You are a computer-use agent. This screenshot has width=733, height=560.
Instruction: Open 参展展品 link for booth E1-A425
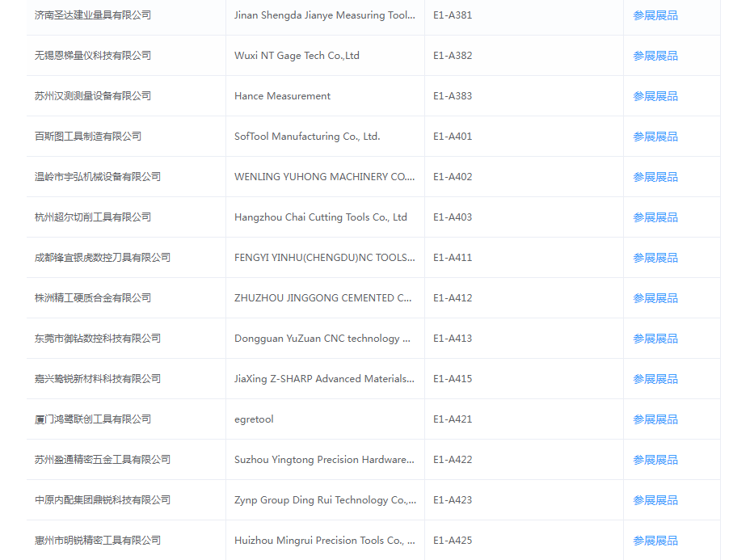pos(655,541)
